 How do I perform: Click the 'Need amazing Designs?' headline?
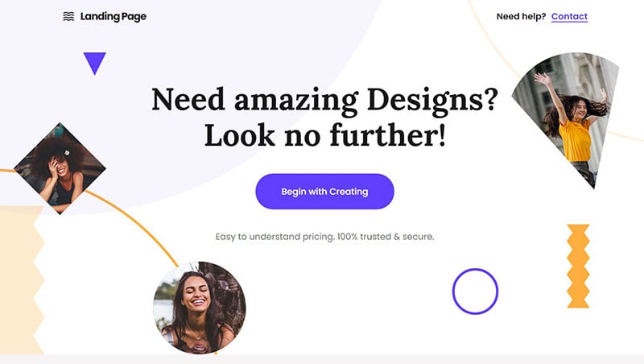tap(324, 100)
